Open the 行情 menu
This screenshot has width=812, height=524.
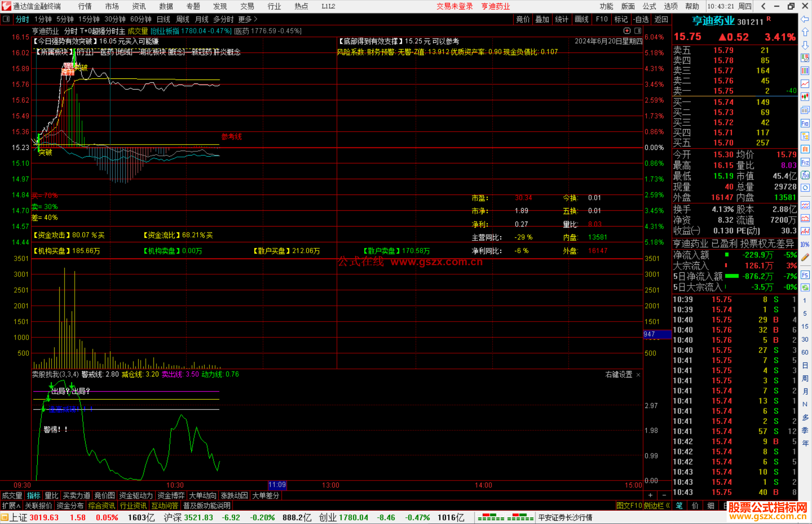click(85, 6)
